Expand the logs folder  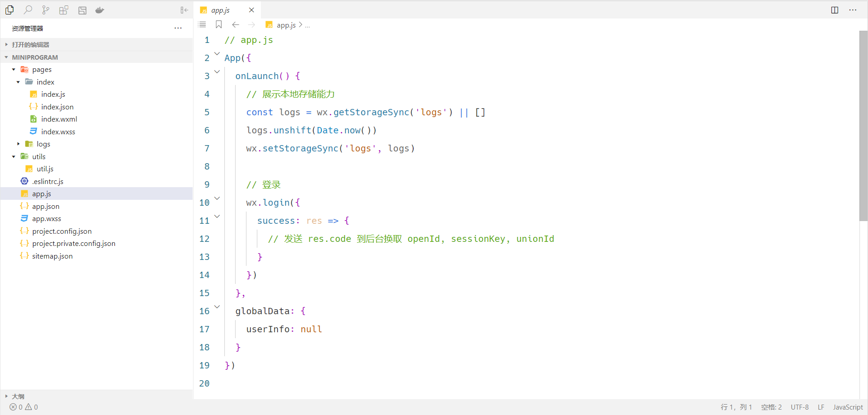point(18,144)
